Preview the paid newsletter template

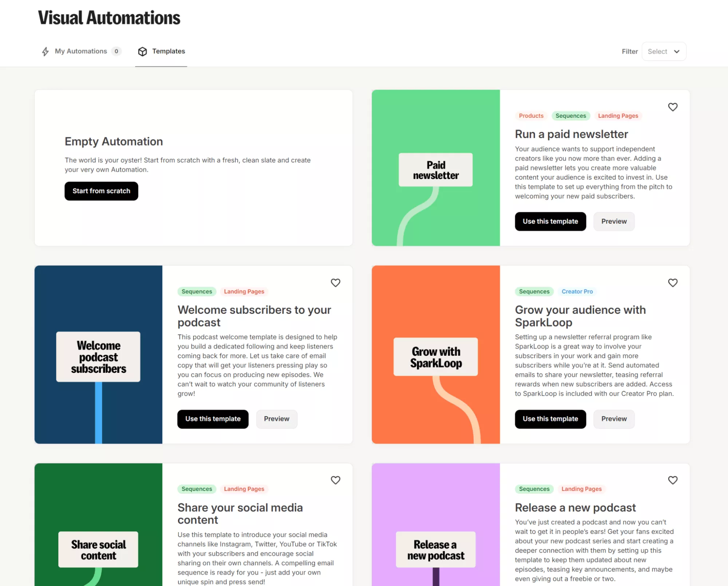click(614, 221)
